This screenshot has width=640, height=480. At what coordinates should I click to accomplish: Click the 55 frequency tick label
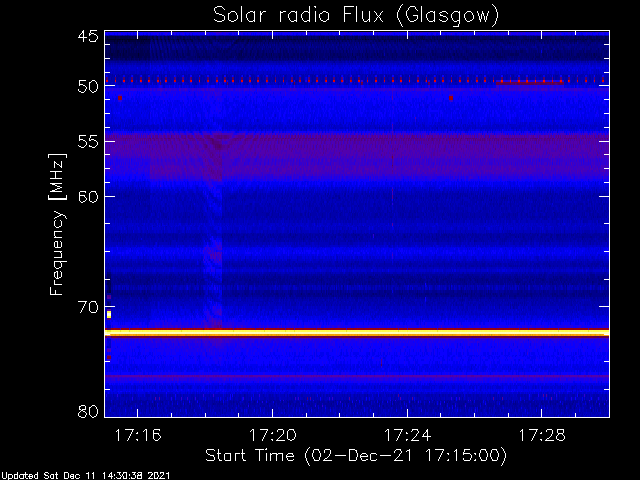pyautogui.click(x=88, y=142)
